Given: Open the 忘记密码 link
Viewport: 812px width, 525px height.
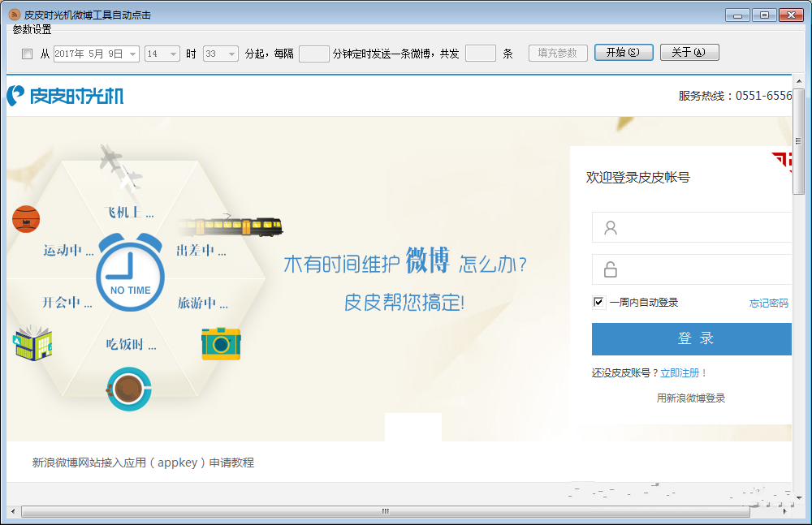Looking at the screenshot, I should coord(768,303).
